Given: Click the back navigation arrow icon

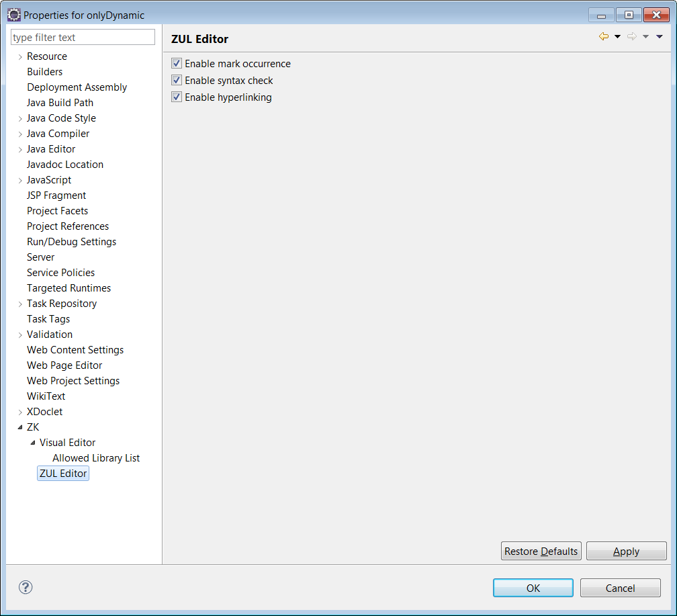Looking at the screenshot, I should pyautogui.click(x=604, y=37).
